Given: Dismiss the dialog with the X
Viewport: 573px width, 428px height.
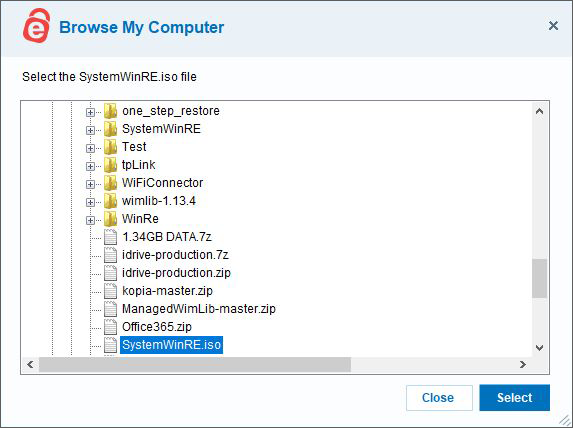Looking at the screenshot, I should pyautogui.click(x=553, y=26).
